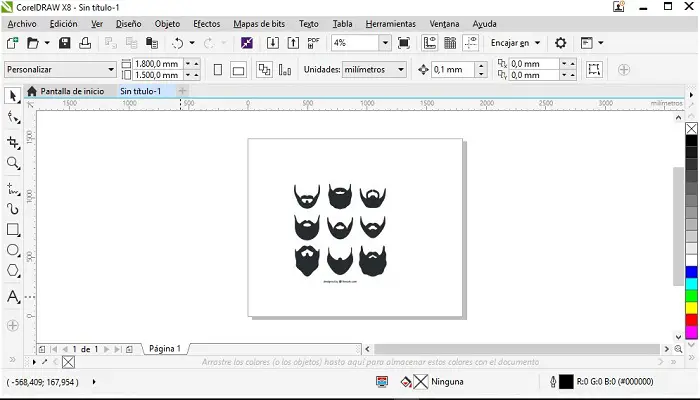Select the Text tool
This screenshot has height=400, width=700.
click(x=13, y=296)
